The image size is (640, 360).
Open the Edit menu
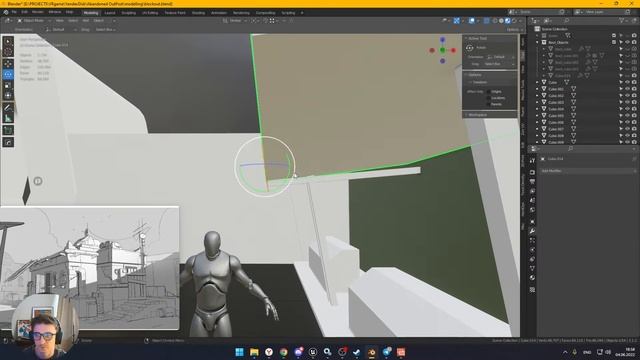[24, 12]
